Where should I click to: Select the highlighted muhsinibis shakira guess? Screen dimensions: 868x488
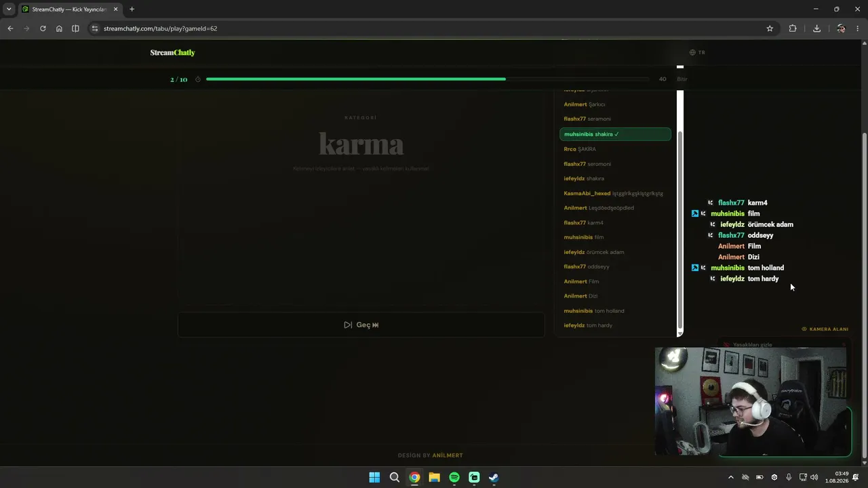(x=615, y=134)
